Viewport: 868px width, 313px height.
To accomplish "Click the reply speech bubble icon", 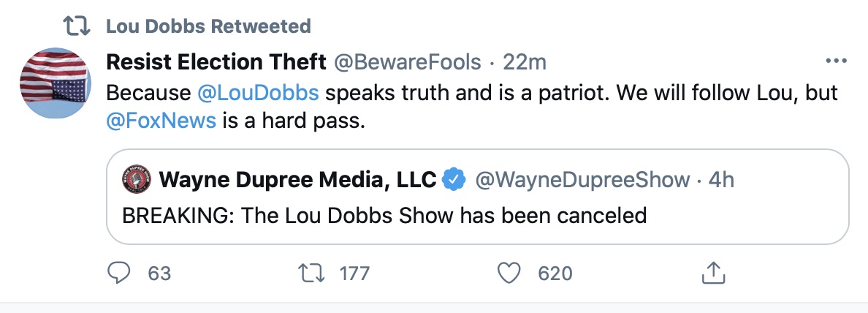I will coord(120,274).
